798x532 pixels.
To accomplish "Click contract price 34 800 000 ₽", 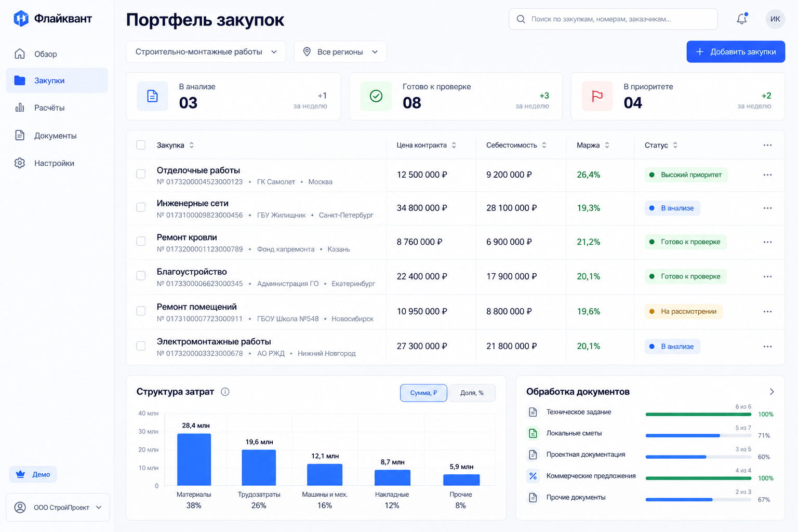I will [x=422, y=208].
